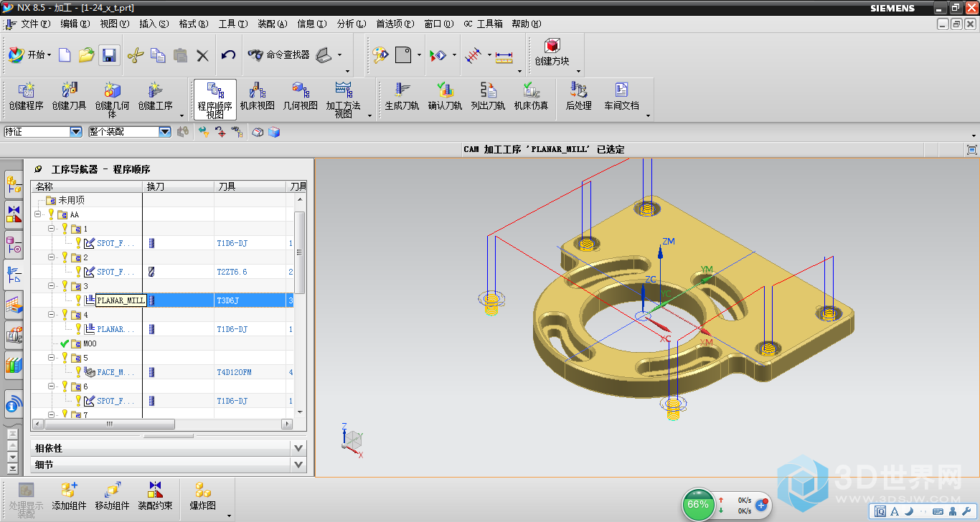Viewport: 980px width, 522px height.
Task: Open the 视图 menu
Action: coord(114,24)
